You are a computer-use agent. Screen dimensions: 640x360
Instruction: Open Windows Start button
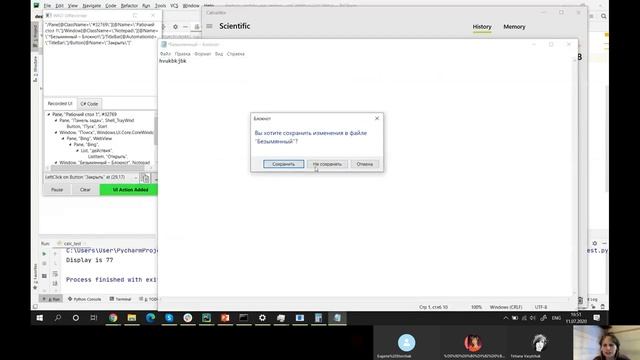point(40,318)
